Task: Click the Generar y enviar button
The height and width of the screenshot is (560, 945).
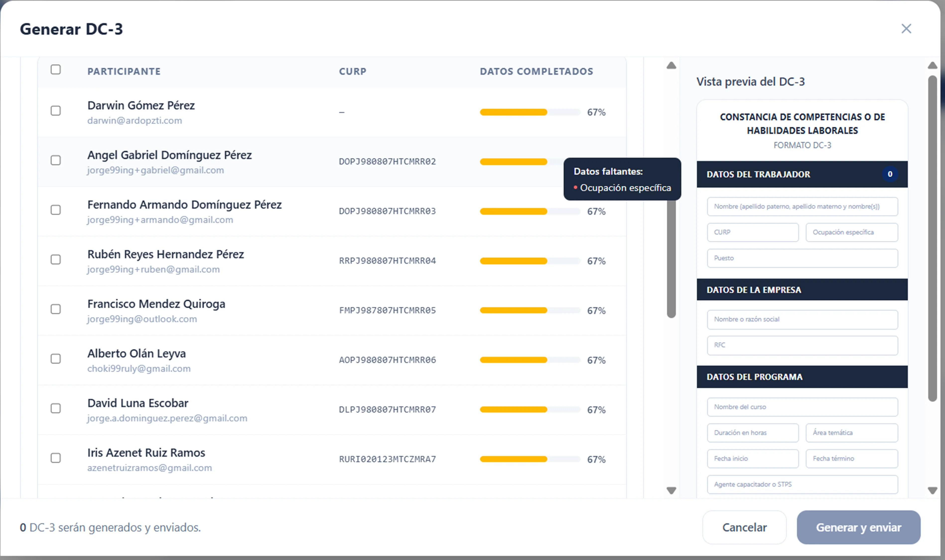Action: pos(859,527)
